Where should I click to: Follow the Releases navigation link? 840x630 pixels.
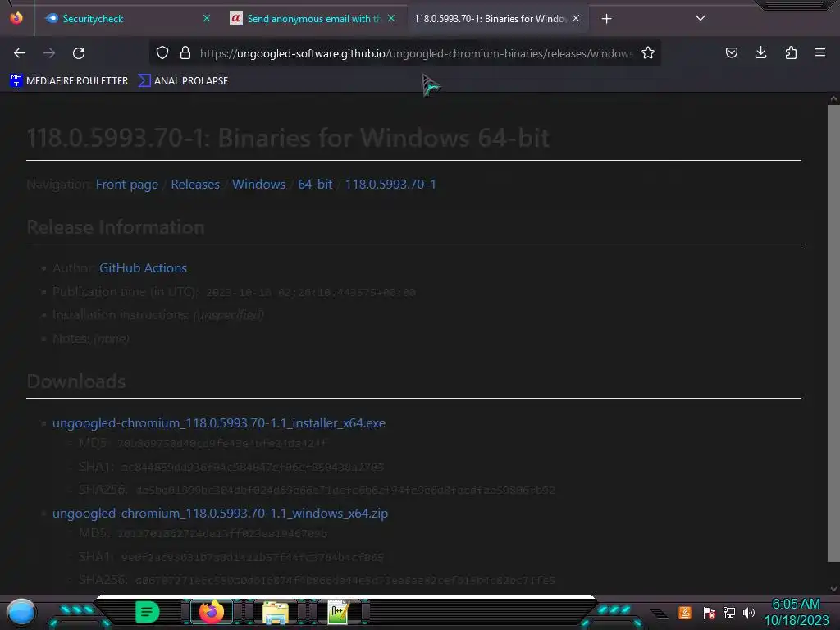(x=195, y=185)
